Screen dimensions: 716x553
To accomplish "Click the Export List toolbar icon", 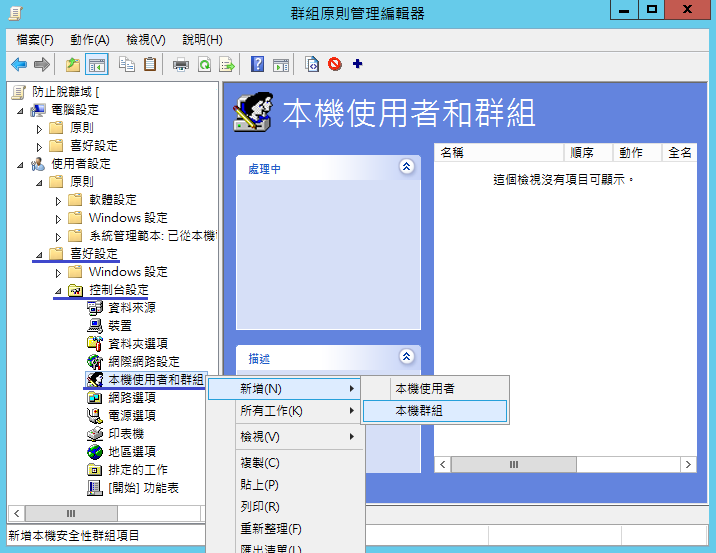I will tap(228, 64).
